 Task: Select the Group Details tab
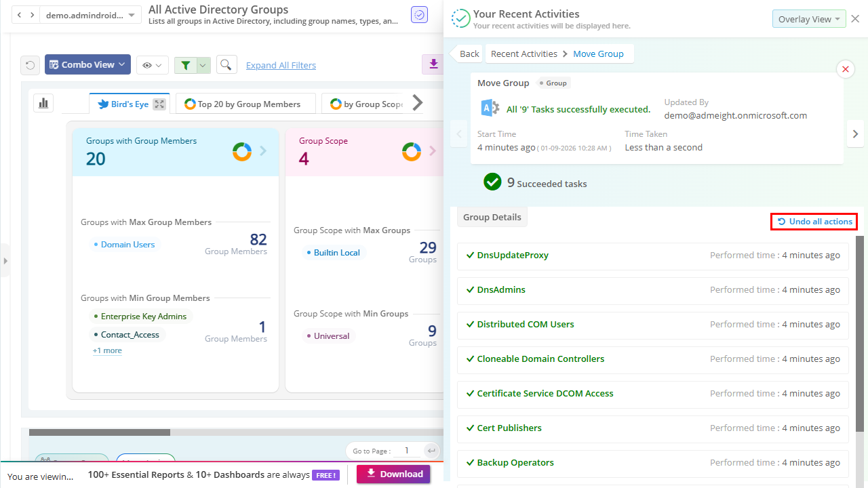click(x=492, y=218)
